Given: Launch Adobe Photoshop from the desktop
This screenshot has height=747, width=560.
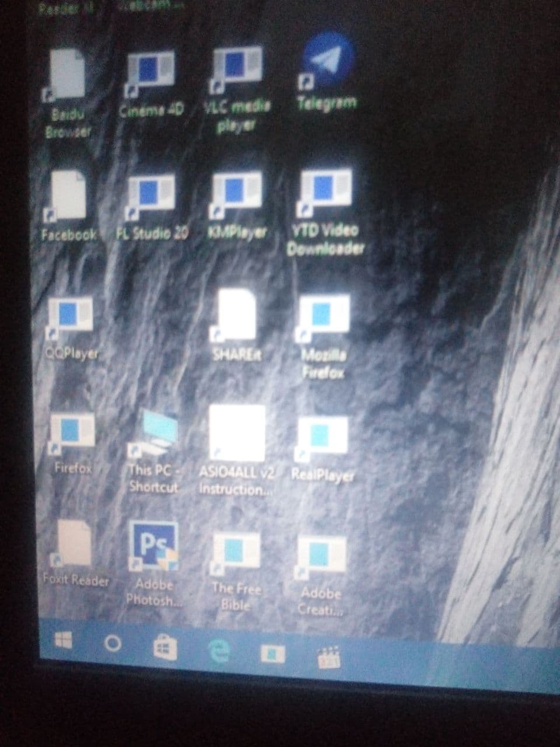Looking at the screenshot, I should click(x=153, y=546).
